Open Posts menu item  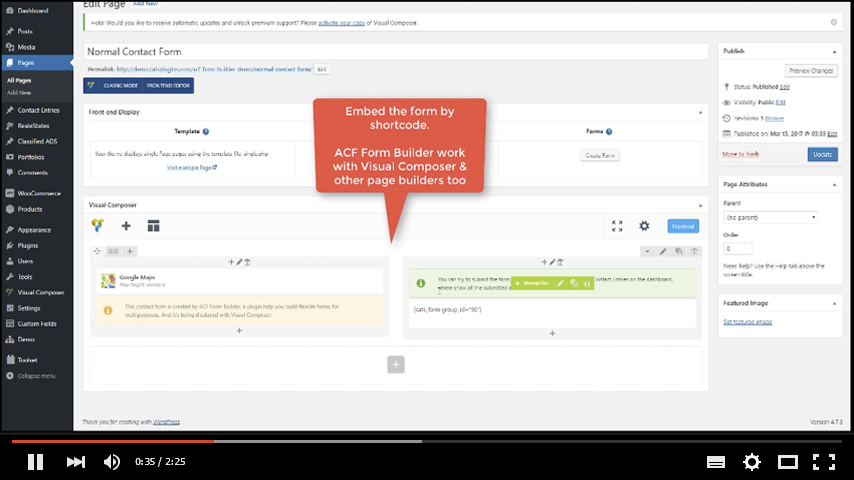tap(25, 32)
